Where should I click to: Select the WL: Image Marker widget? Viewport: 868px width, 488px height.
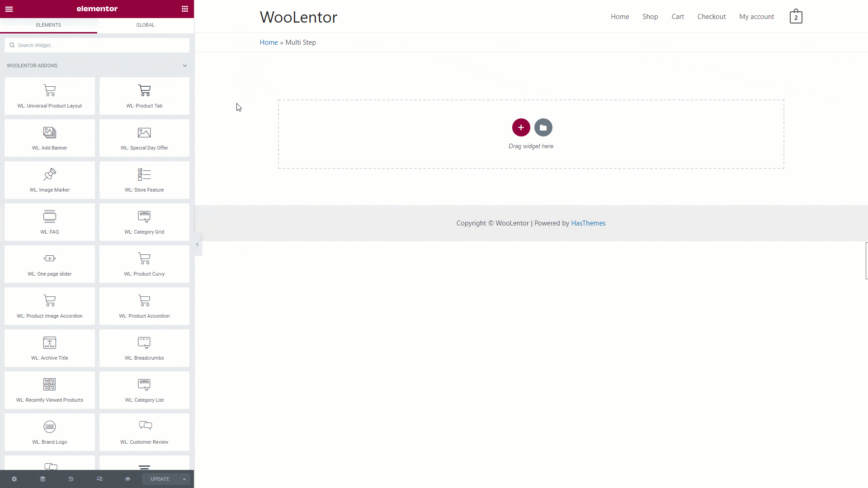click(50, 180)
